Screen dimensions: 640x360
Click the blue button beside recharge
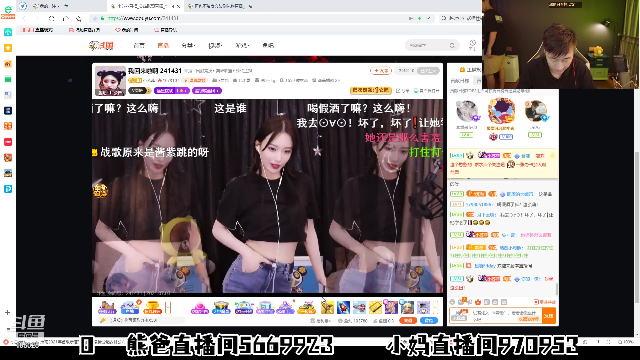click(429, 321)
